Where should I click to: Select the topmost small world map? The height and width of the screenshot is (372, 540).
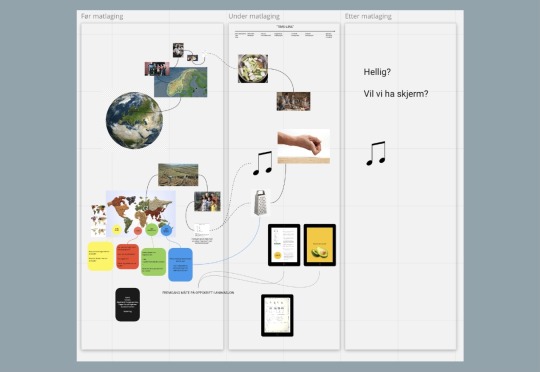point(98,210)
